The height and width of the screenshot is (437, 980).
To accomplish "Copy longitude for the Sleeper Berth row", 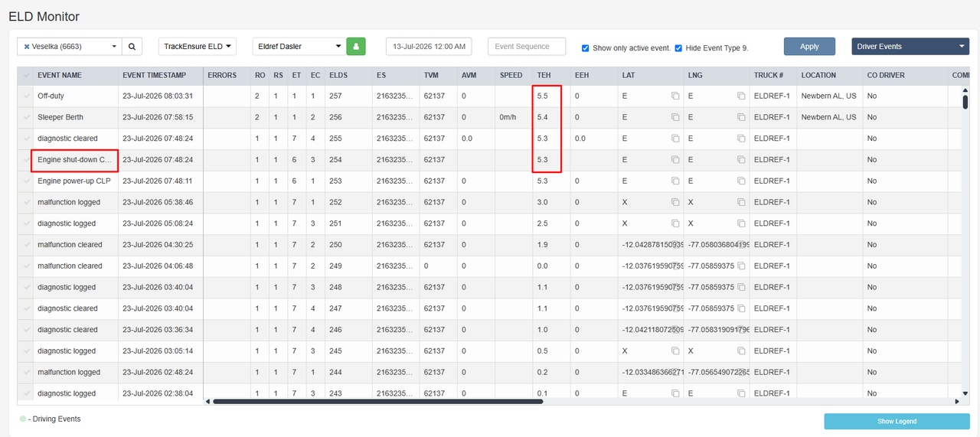I will click(x=741, y=117).
